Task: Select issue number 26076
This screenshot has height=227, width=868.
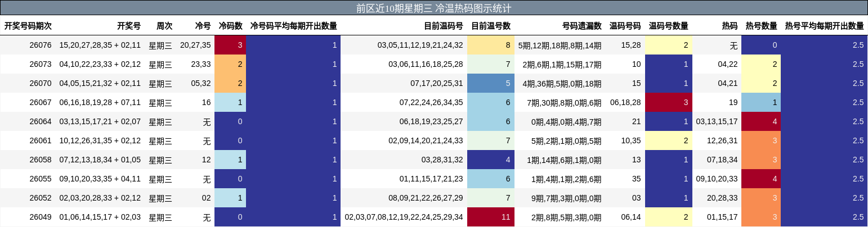Action: tap(41, 45)
